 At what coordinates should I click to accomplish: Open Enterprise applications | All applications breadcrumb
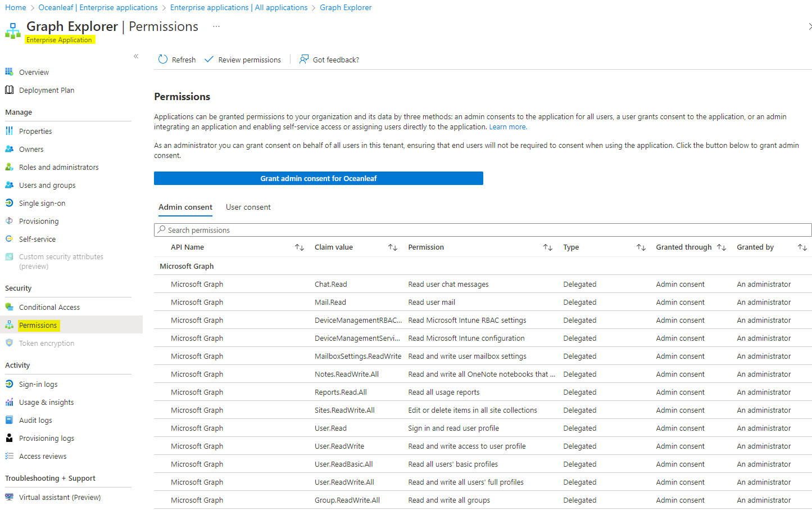click(x=239, y=7)
